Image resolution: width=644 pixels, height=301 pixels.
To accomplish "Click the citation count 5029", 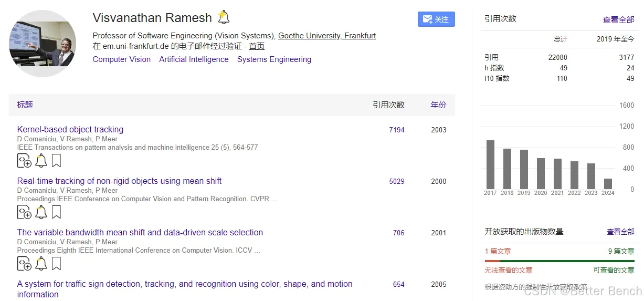I will (x=397, y=181).
